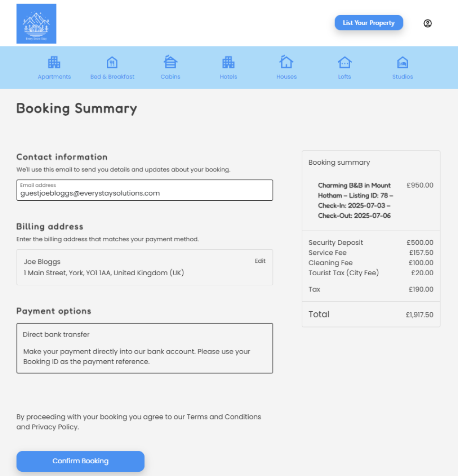The image size is (458, 476).
Task: Select the Bed & Breakfast icon
Action: (112, 62)
